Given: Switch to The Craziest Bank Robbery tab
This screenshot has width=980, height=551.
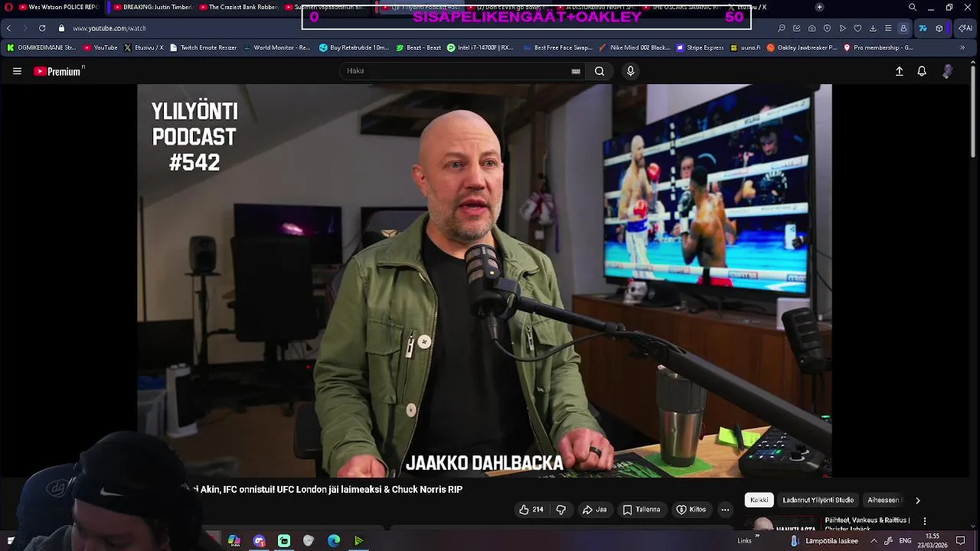Looking at the screenshot, I should pyautogui.click(x=238, y=8).
